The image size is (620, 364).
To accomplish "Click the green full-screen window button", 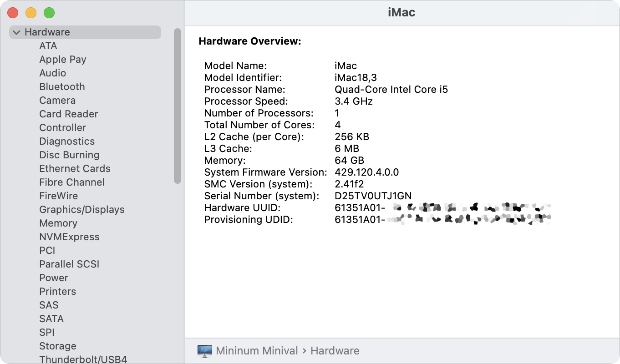I will point(49,13).
